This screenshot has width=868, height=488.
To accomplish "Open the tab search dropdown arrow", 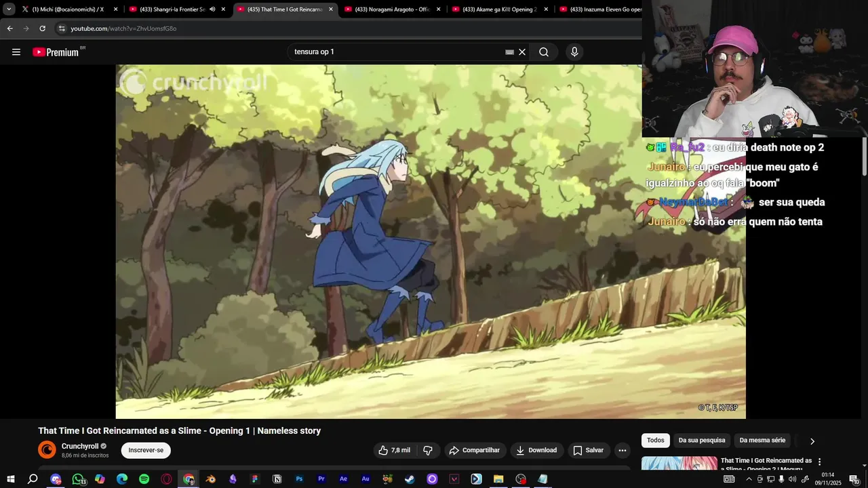I will (9, 9).
